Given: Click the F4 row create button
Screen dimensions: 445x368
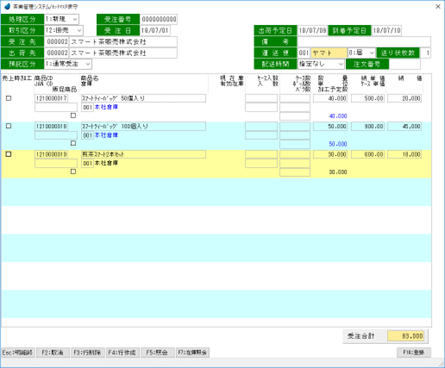Looking at the screenshot, I should [123, 353].
